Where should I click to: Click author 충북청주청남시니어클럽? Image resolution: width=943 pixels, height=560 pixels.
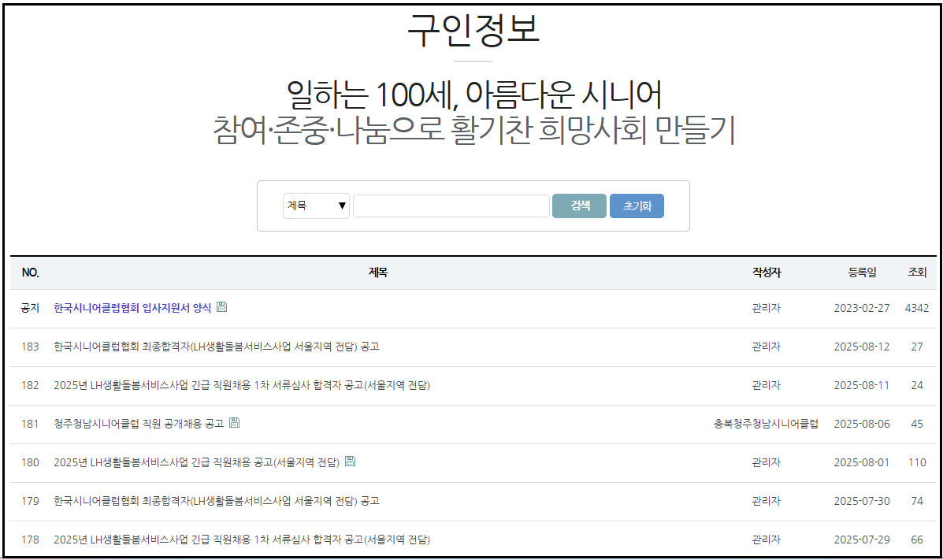pos(767,424)
